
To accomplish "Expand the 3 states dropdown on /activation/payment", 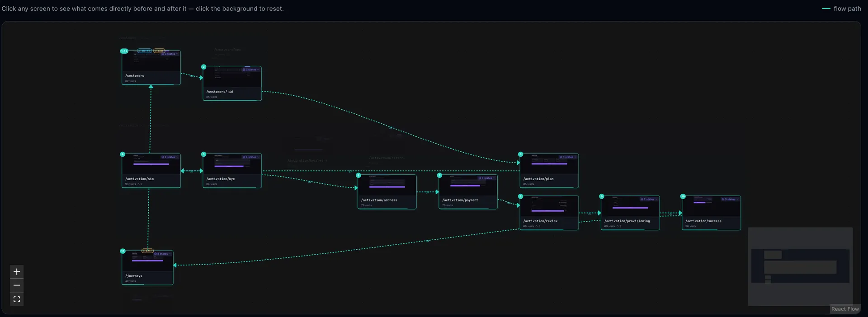I will tap(487, 178).
